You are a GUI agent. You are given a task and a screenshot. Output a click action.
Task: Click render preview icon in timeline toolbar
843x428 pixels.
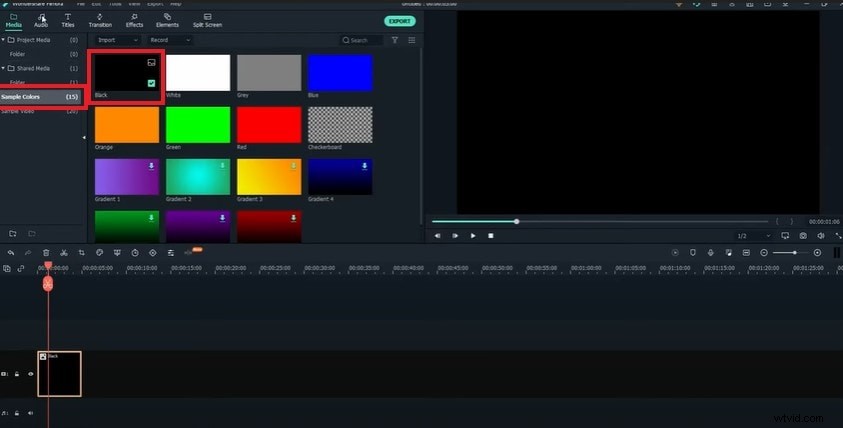(675, 253)
